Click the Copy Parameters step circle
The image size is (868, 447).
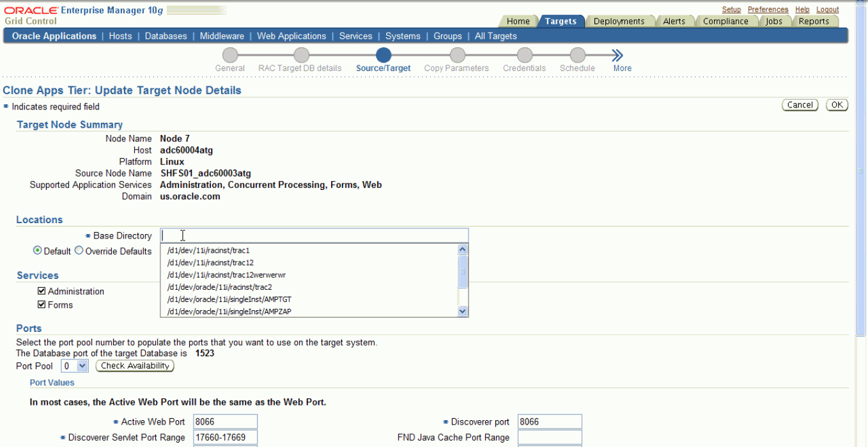[457, 56]
